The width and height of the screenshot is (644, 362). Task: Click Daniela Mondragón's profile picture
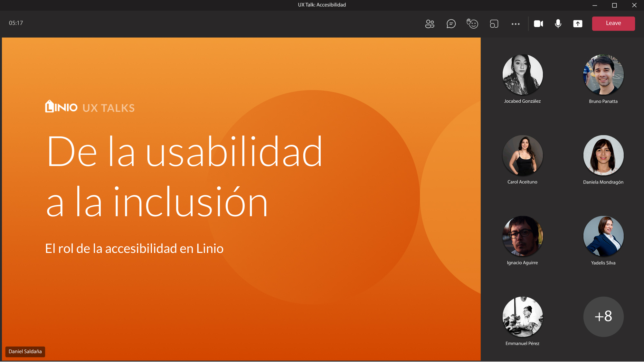pos(603,155)
